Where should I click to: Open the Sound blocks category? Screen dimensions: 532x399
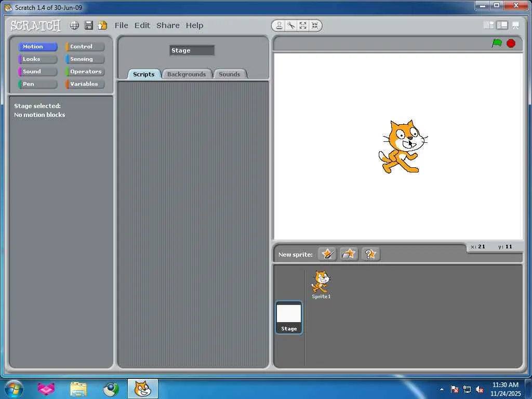tap(37, 72)
